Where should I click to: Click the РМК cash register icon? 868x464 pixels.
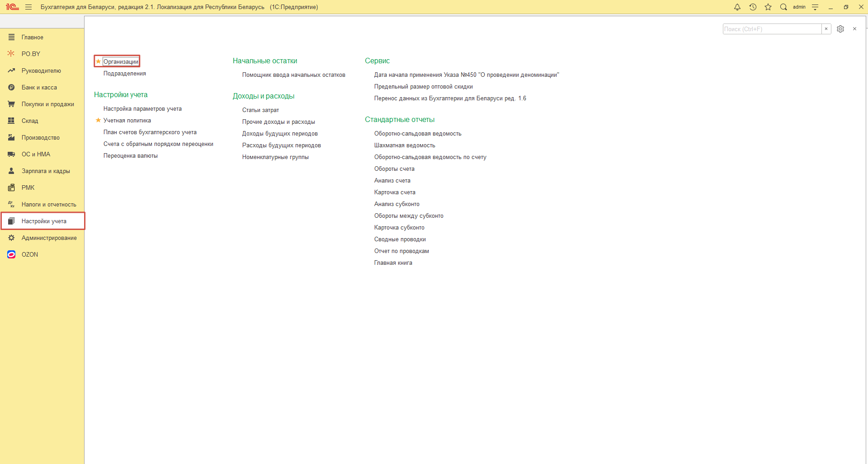[11, 187]
